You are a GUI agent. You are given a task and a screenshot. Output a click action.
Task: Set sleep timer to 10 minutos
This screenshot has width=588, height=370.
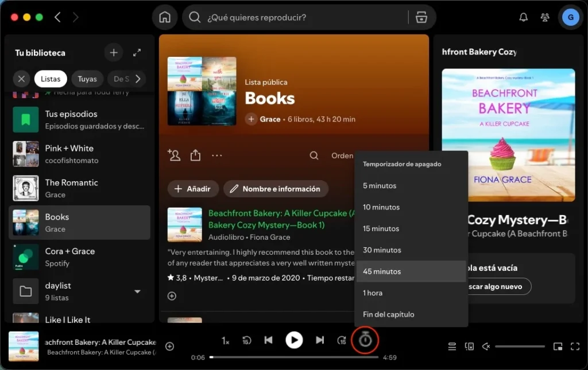[x=411, y=207]
